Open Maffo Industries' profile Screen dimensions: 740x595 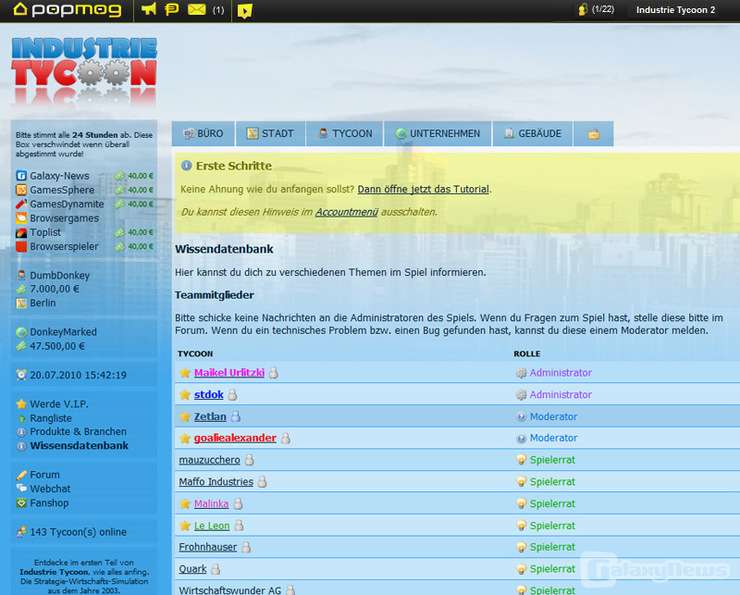[216, 482]
